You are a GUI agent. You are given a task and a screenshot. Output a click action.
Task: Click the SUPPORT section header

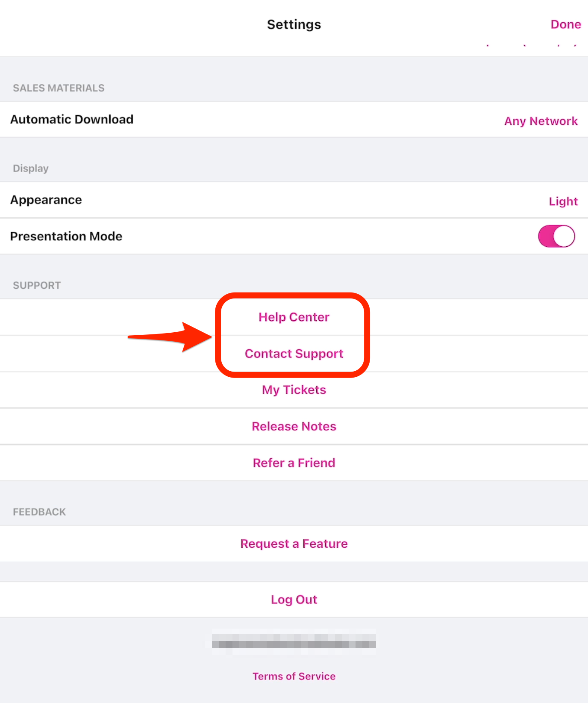[x=37, y=285]
